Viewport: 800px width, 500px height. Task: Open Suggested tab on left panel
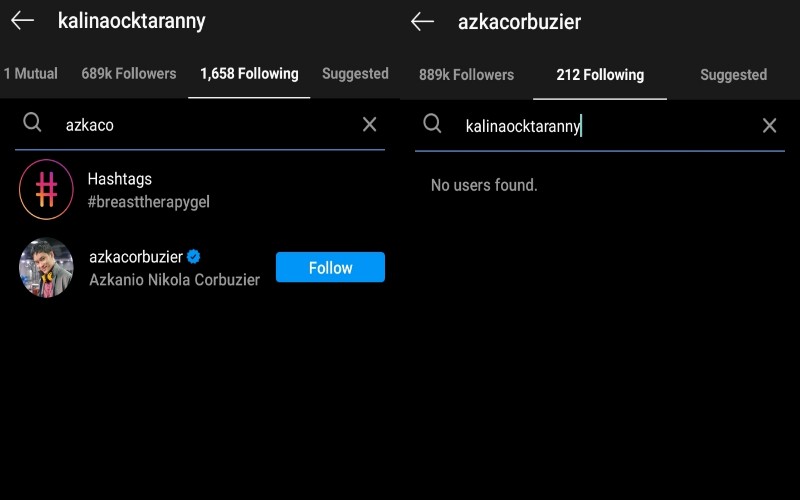355,74
